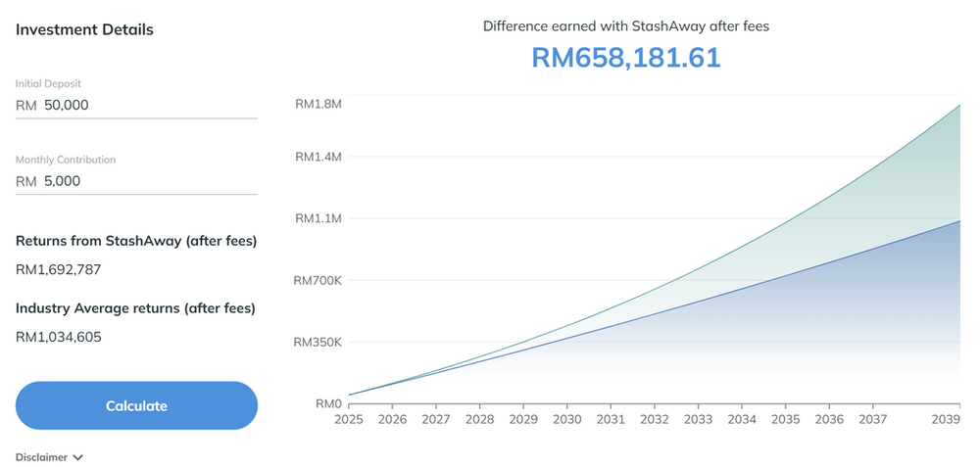Click the 2027 year tick label
980x467 pixels.
(x=435, y=419)
